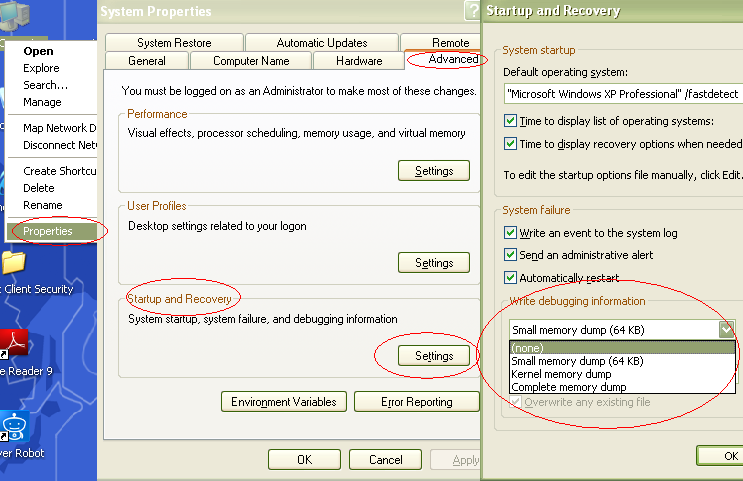
Task: Switch to the System Restore tab
Action: 174,43
